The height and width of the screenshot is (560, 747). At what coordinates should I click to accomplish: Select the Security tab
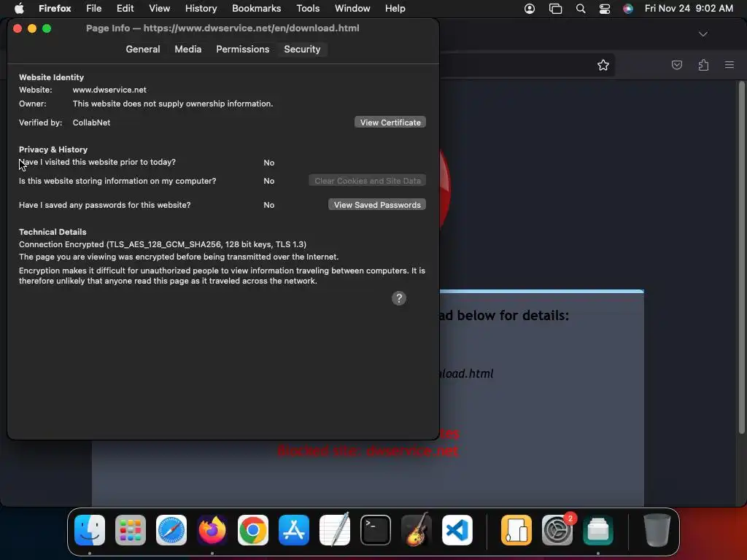[302, 49]
